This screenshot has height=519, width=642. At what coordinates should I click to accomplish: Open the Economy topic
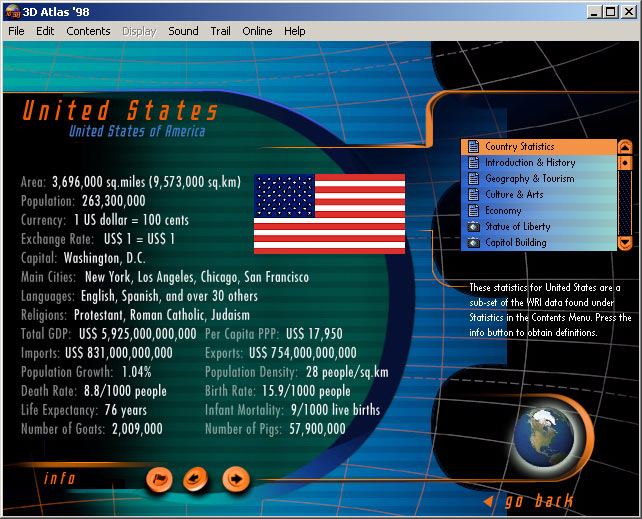539,210
